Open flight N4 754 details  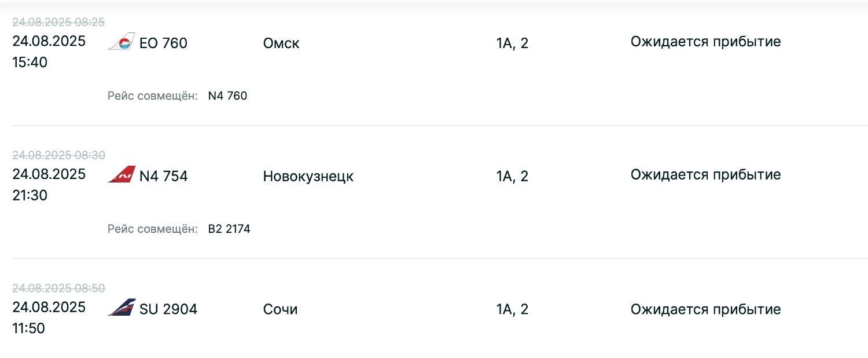[x=163, y=176]
